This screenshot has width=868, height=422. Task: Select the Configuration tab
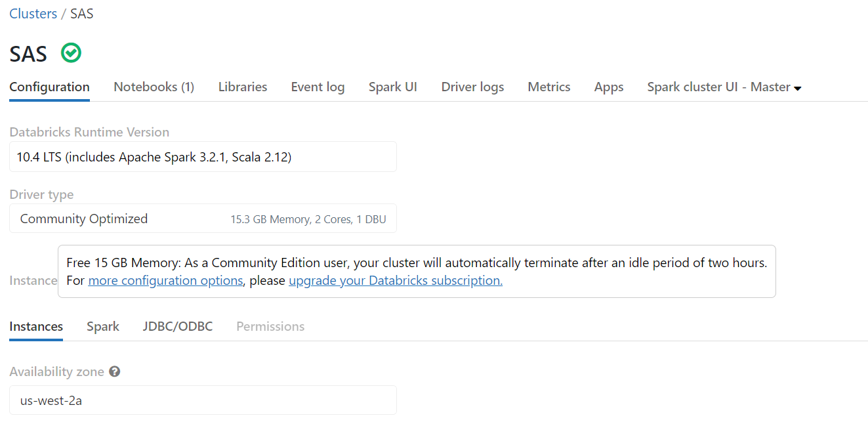tap(49, 87)
